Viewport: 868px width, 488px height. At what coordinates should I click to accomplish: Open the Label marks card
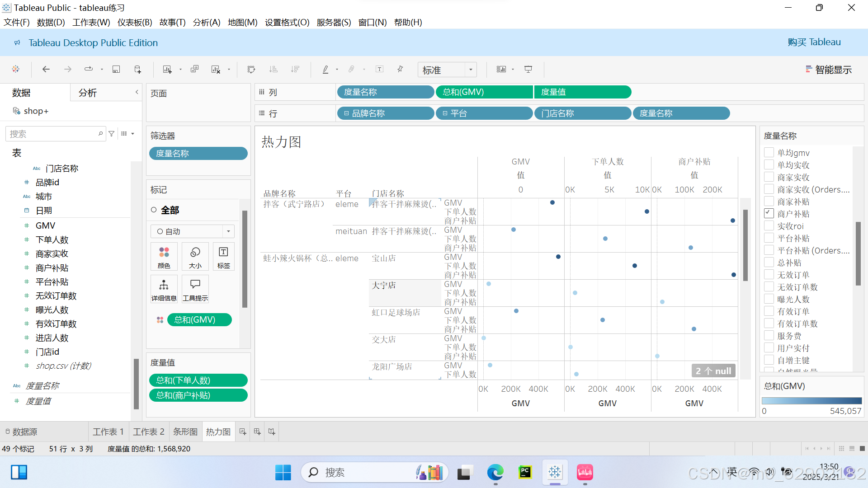pos(223,256)
